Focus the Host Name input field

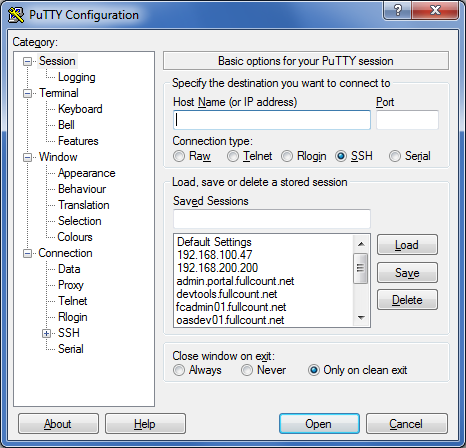point(272,120)
